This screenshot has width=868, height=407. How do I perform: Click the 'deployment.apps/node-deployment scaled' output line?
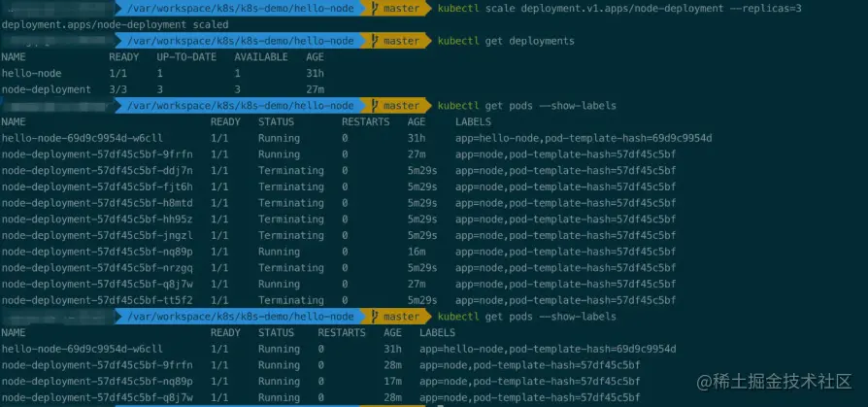click(115, 24)
